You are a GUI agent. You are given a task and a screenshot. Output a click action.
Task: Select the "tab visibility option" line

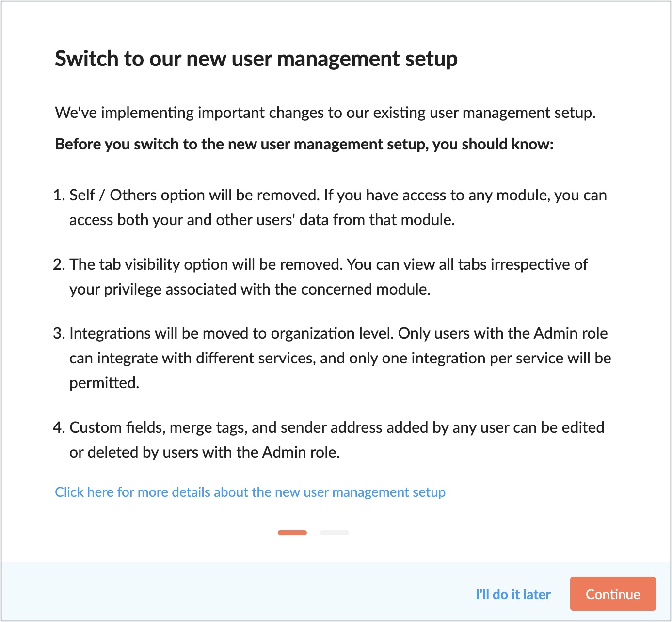pyautogui.click(x=328, y=264)
